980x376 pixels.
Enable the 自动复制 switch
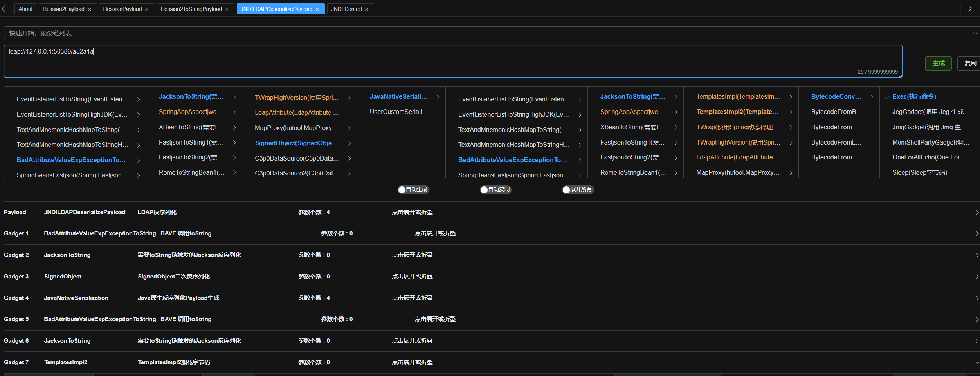[x=495, y=190]
